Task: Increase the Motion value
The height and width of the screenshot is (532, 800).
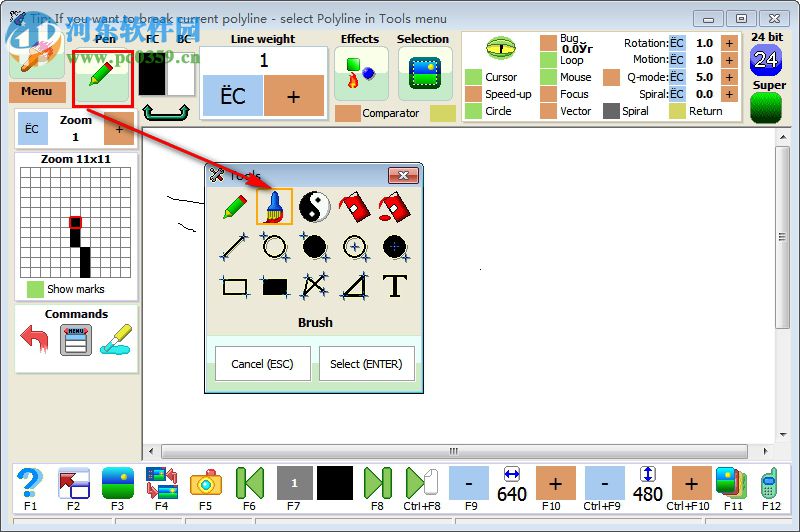Action: click(730, 60)
